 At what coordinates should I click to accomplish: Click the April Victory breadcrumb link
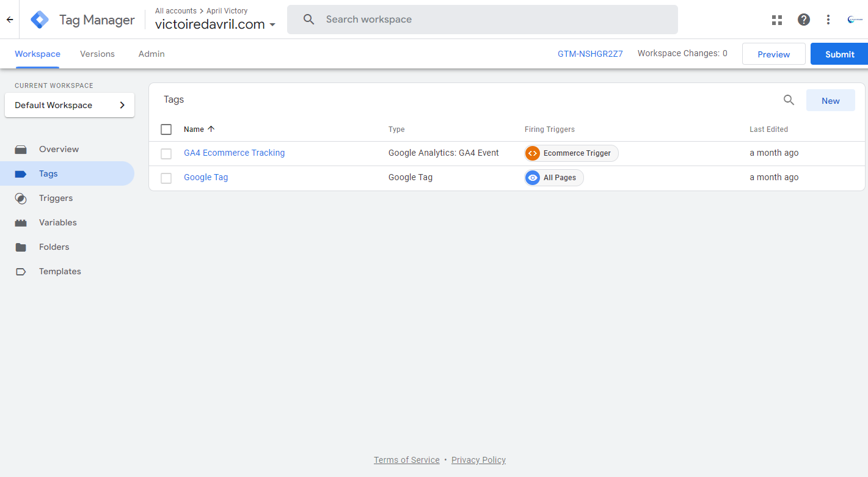point(227,11)
